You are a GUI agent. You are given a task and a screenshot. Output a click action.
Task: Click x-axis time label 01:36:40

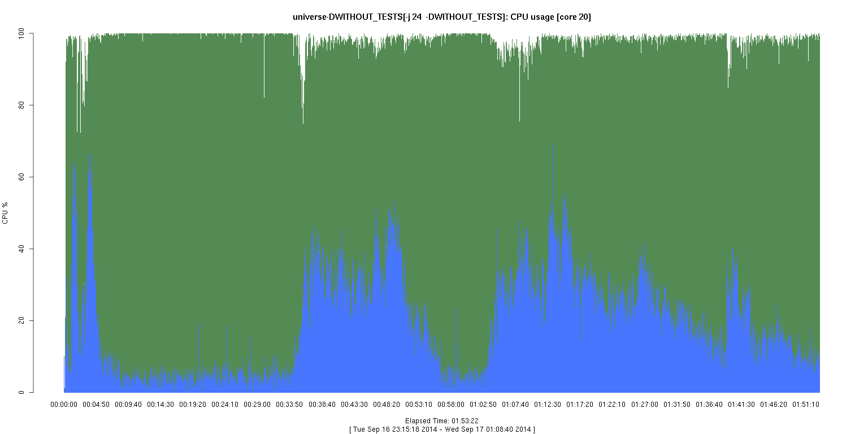(709, 405)
